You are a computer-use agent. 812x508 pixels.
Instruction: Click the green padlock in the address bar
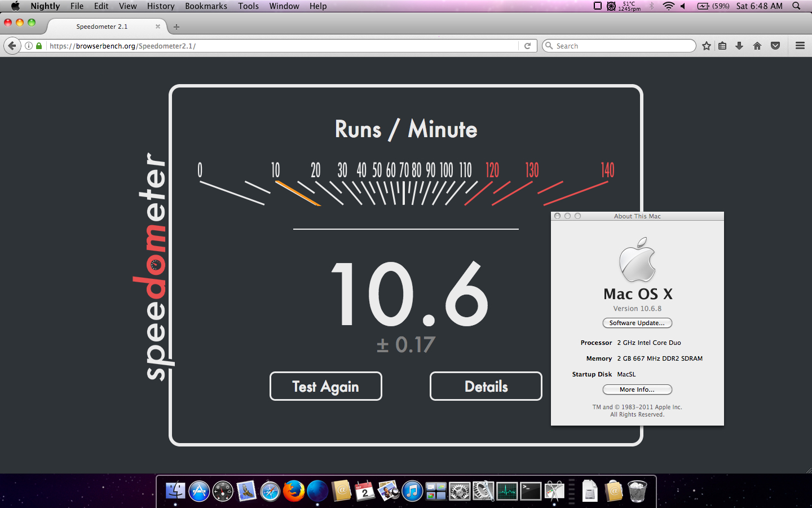click(39, 46)
